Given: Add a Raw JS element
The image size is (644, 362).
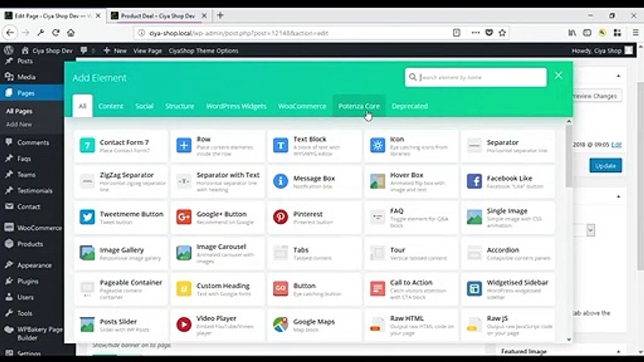Looking at the screenshot, I should coord(508,325).
